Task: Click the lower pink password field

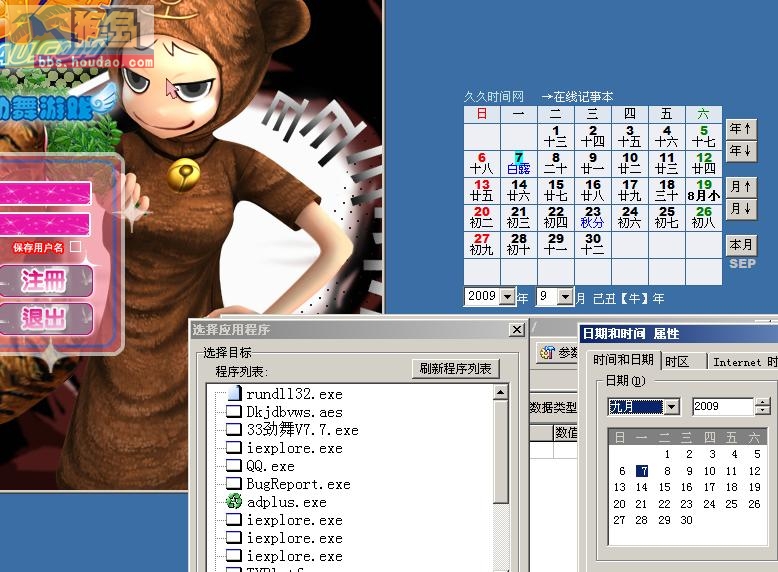Action: (x=45, y=226)
